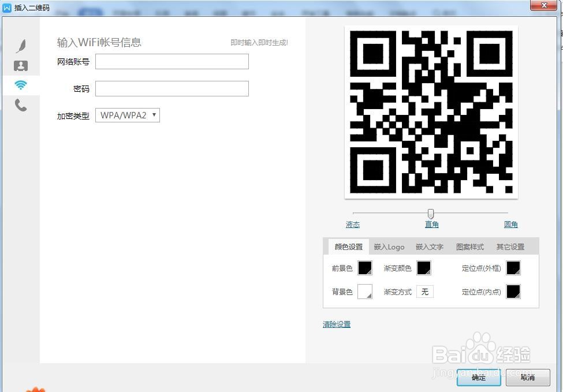Image resolution: width=563 pixels, height=392 pixels.
Task: Choose the 液态 style link
Action: pos(353,225)
